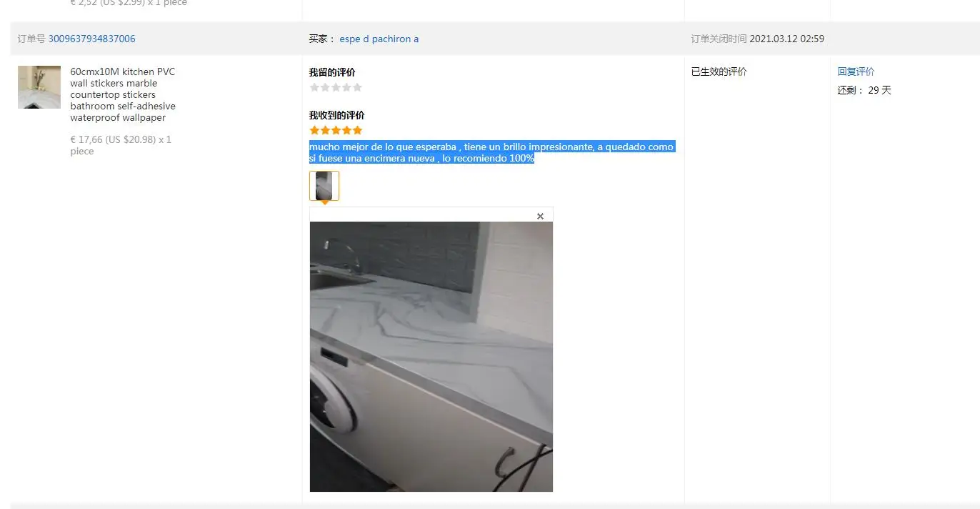
Task: Select the small review photo thumbnail
Action: tap(324, 186)
